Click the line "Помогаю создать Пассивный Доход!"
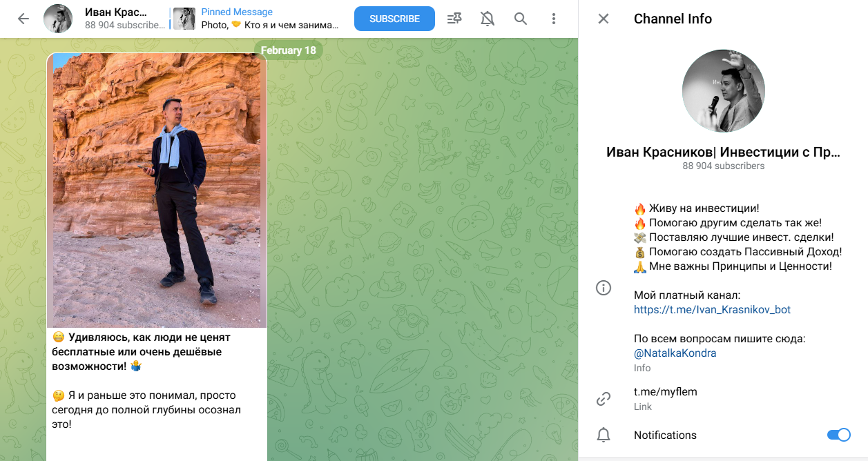The height and width of the screenshot is (461, 868). (737, 251)
